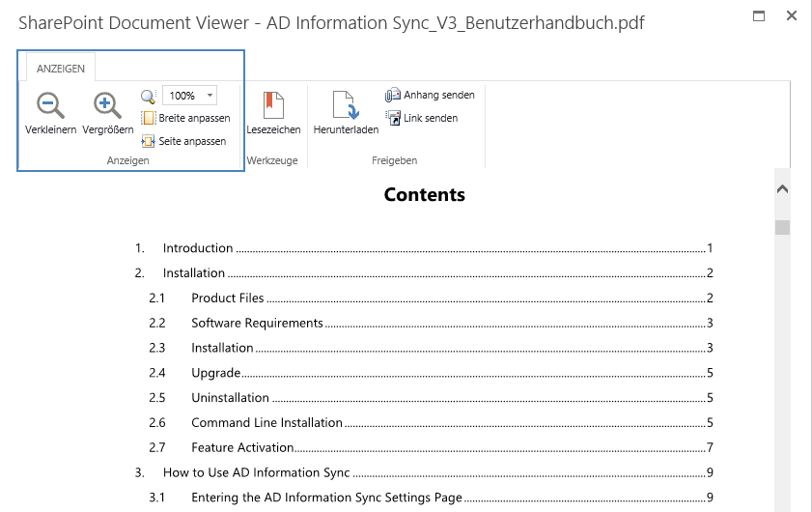This screenshot has width=812, height=512.
Task: Click section 2.3 "Installation" entry
Action: click(431, 348)
